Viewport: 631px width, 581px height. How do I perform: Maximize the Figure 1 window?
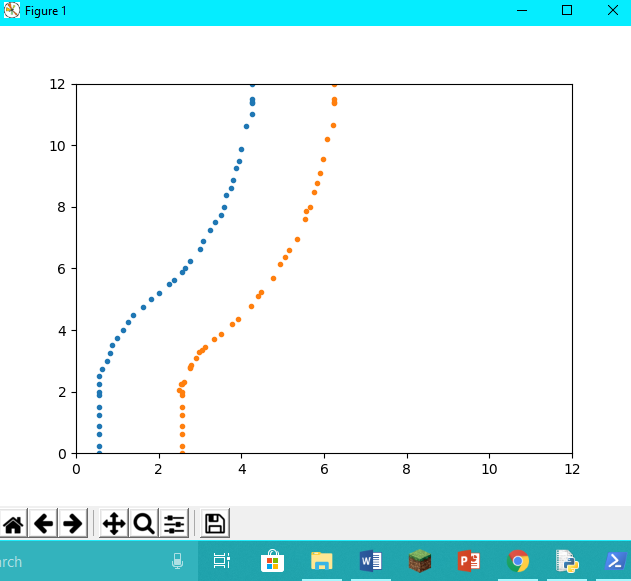click(x=566, y=10)
